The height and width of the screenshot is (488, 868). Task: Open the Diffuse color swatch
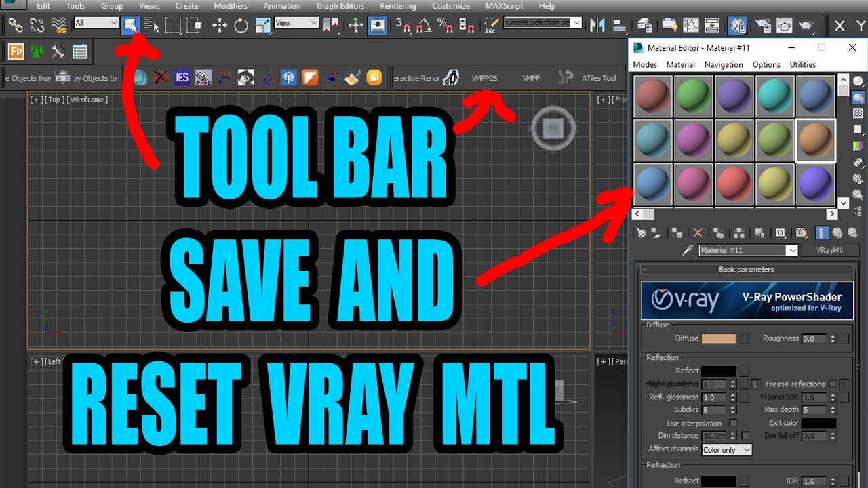719,338
